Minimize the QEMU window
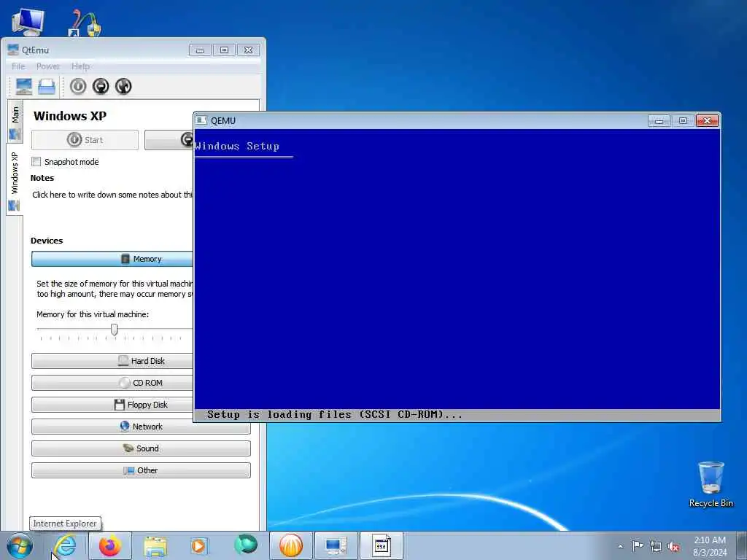Viewport: 747px width, 560px height. pos(659,121)
